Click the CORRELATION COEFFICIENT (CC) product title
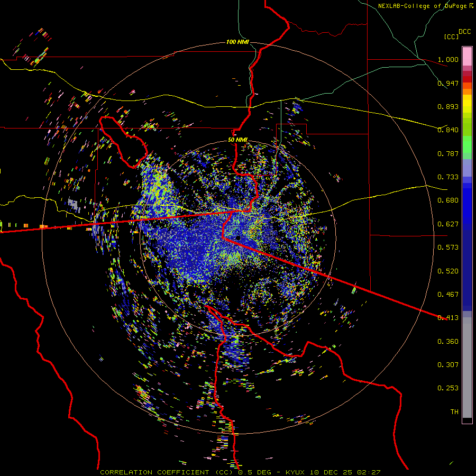Viewport: 476px width, 476px height. click(167, 472)
